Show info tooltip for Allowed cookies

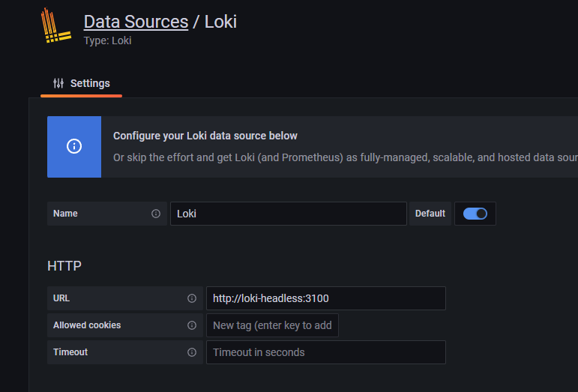tap(192, 325)
